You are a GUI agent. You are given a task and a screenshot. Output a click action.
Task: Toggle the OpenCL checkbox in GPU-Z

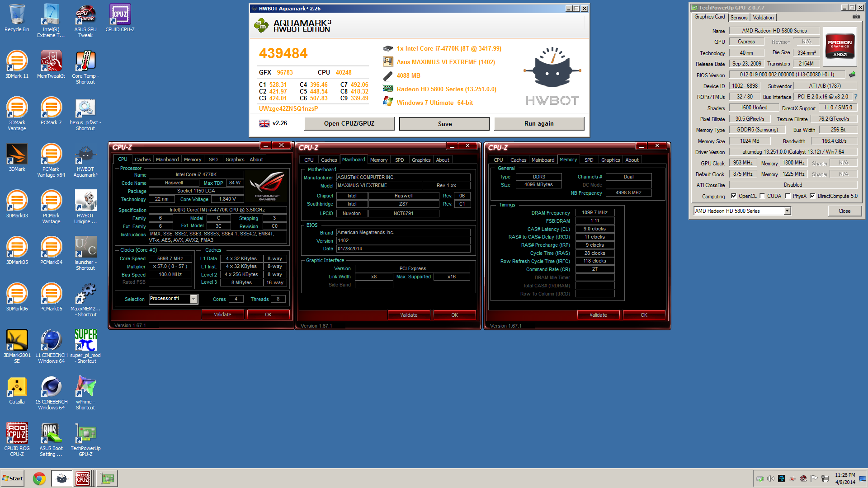[734, 196]
